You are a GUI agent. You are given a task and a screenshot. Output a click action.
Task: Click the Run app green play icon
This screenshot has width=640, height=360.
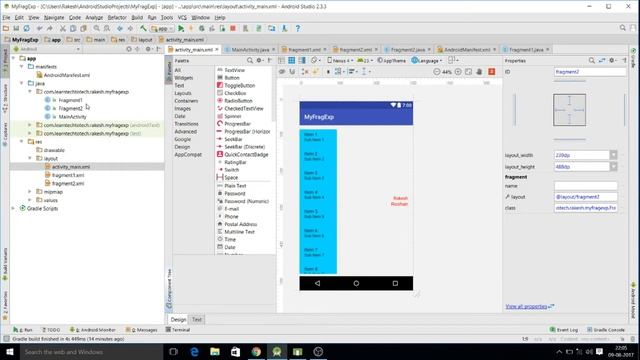click(x=181, y=29)
